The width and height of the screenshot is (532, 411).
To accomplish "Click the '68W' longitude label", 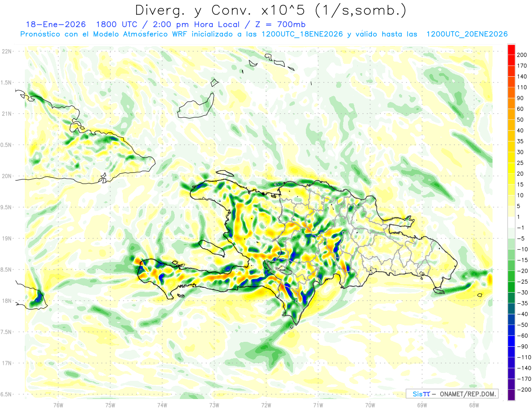I will (474, 404).
